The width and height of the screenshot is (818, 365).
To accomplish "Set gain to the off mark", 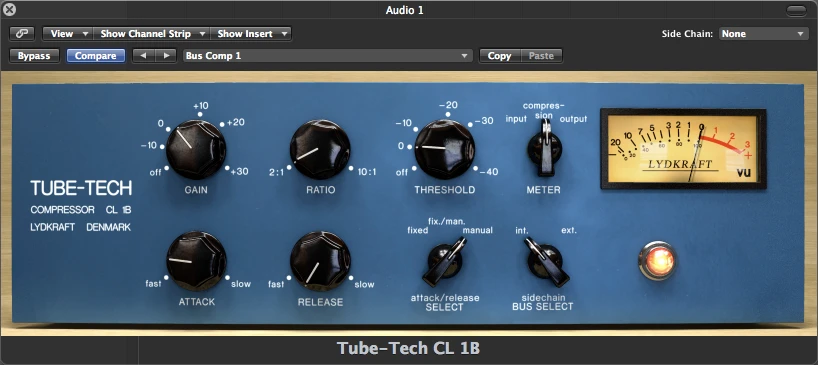I will 155,173.
